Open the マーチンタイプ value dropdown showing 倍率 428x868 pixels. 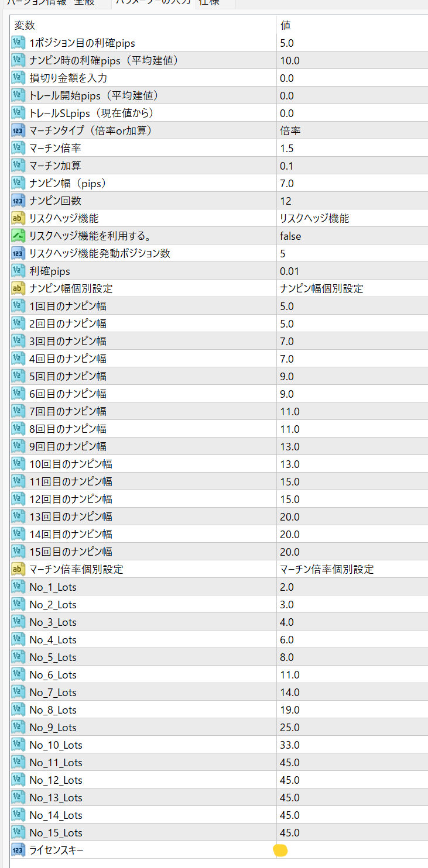click(351, 130)
